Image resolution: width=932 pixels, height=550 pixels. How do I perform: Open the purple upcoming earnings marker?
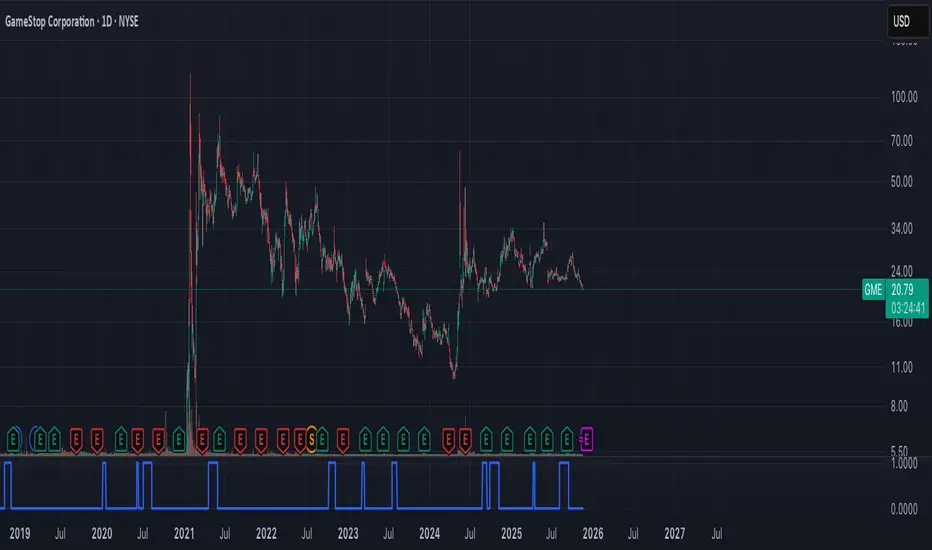point(586,440)
